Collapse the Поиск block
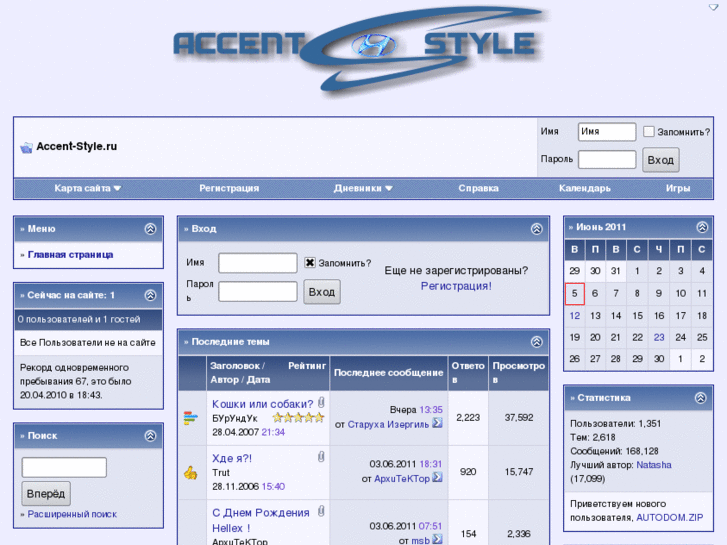727x545 pixels. (150, 436)
